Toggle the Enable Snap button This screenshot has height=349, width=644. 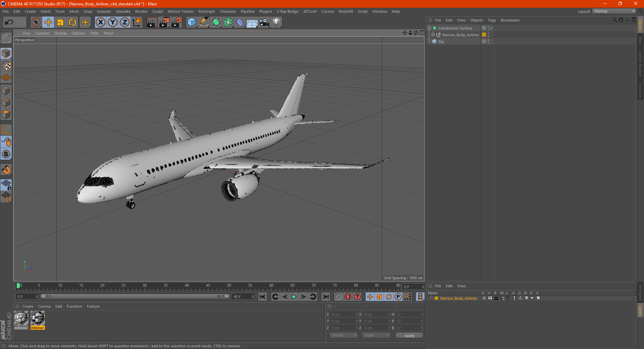pyautogui.click(x=6, y=154)
